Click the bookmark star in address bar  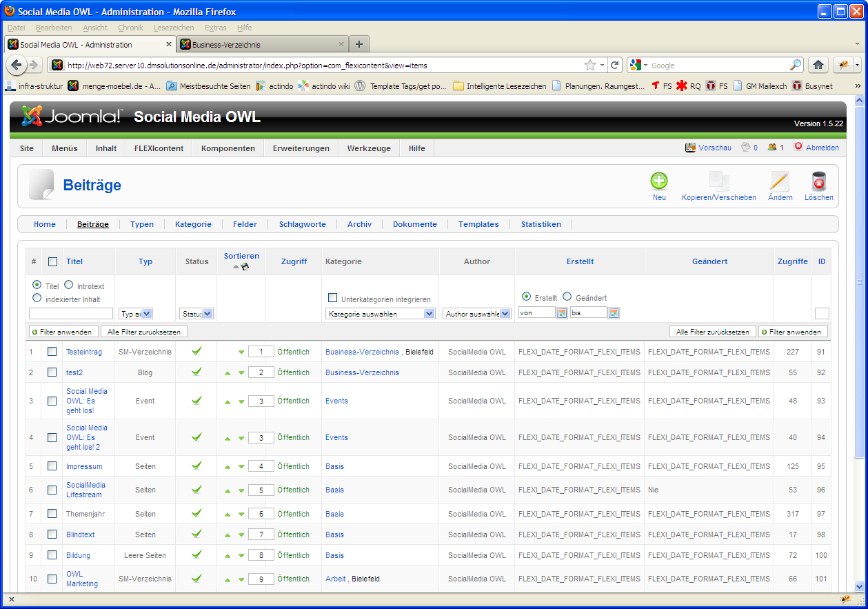pos(590,65)
